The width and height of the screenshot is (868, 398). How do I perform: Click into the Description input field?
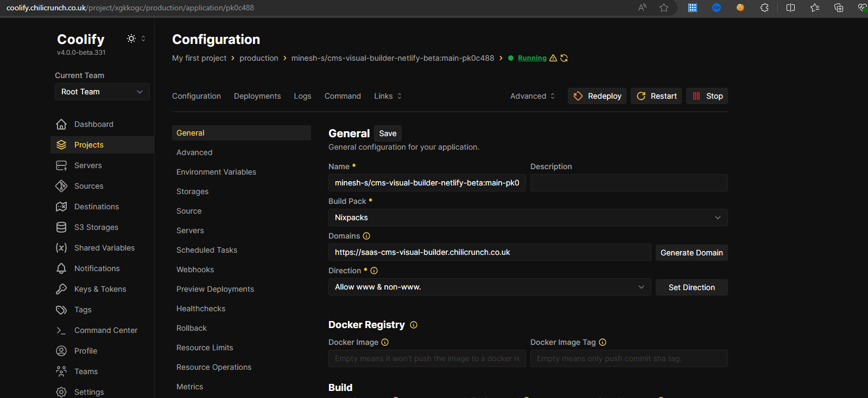tap(629, 183)
